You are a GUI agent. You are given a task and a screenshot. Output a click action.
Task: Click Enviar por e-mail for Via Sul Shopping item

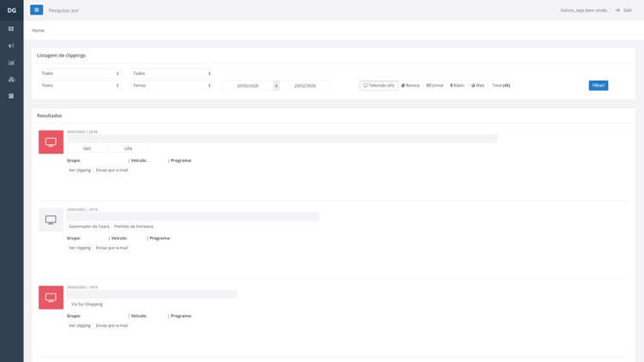coord(112,325)
